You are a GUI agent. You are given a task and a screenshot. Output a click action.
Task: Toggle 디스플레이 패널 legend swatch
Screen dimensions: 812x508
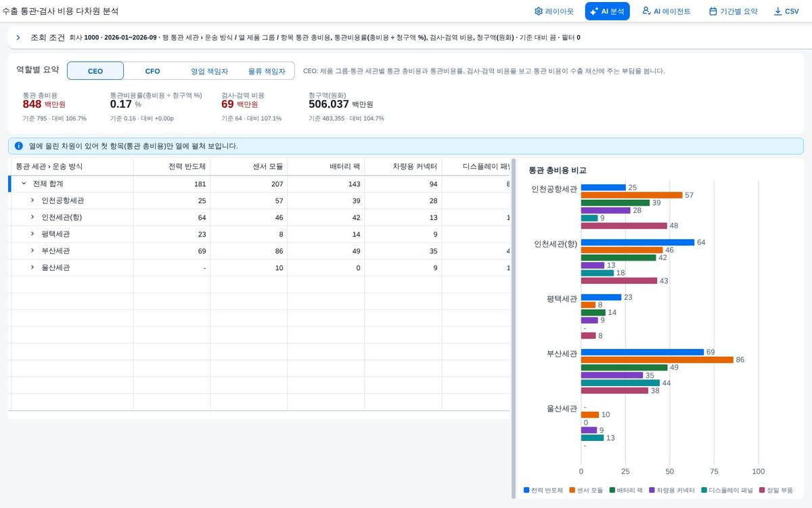703,490
